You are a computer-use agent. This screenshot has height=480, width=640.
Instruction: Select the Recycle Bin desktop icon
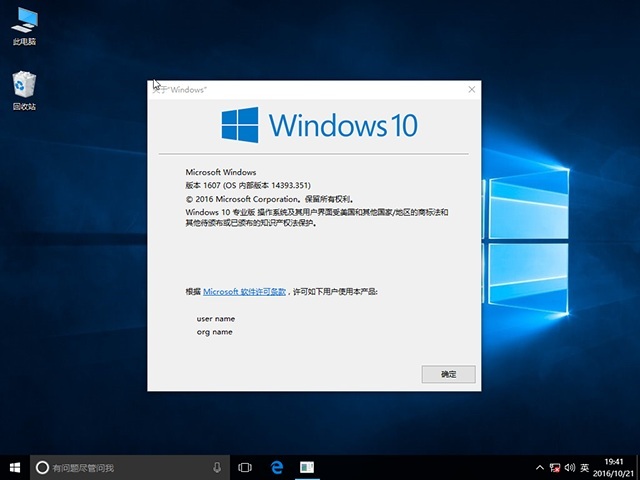24,87
